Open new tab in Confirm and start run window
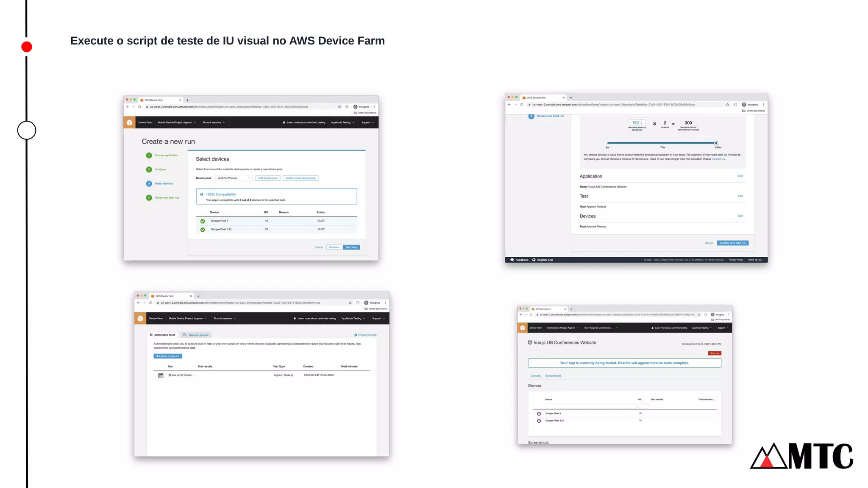 pyautogui.click(x=571, y=98)
